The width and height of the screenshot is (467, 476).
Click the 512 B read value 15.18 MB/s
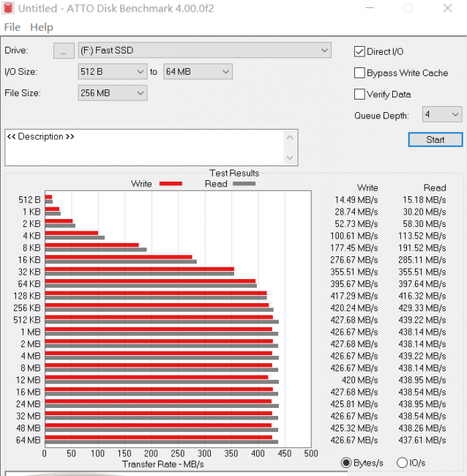[x=425, y=200]
